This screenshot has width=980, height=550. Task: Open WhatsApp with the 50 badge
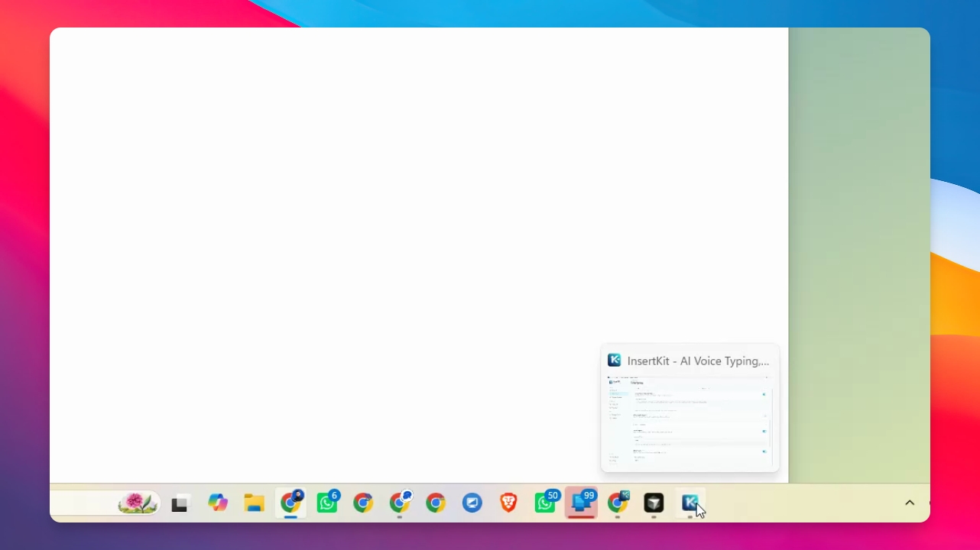point(546,502)
